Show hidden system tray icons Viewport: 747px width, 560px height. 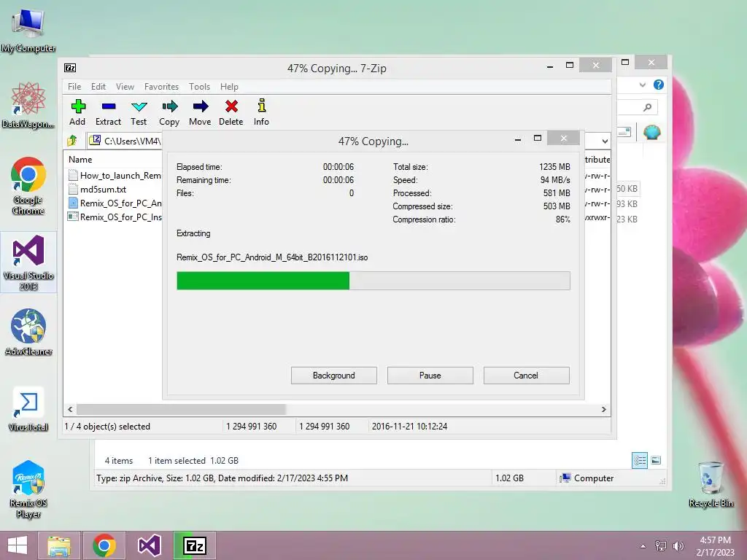643,545
